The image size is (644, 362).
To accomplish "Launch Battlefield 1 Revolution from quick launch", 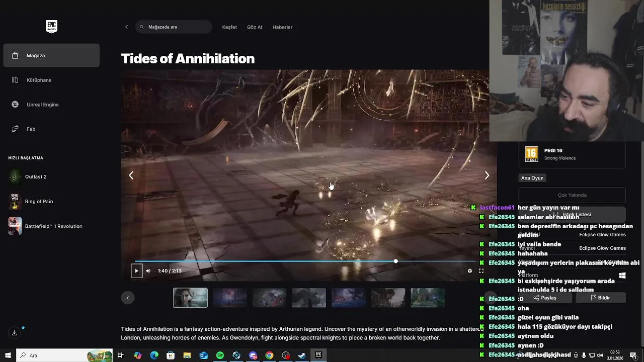I will [51, 226].
